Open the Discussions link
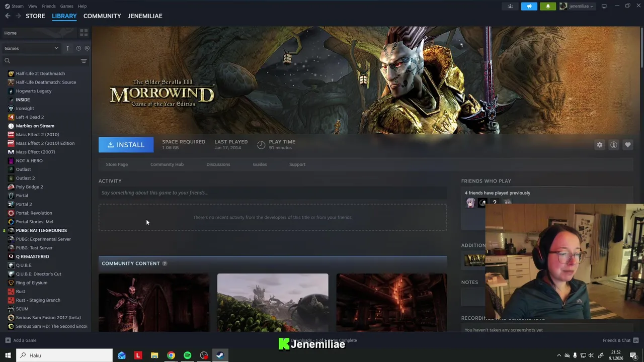The height and width of the screenshot is (362, 644). pos(218,164)
